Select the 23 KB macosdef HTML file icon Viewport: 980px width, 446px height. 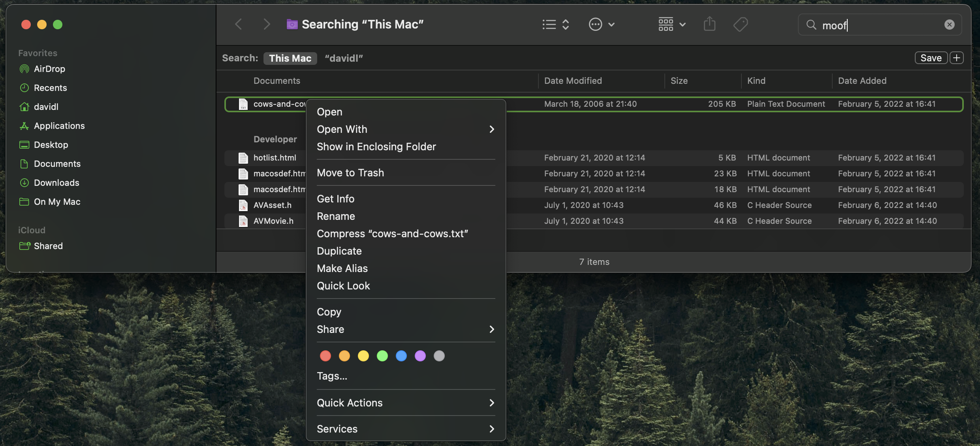(243, 174)
